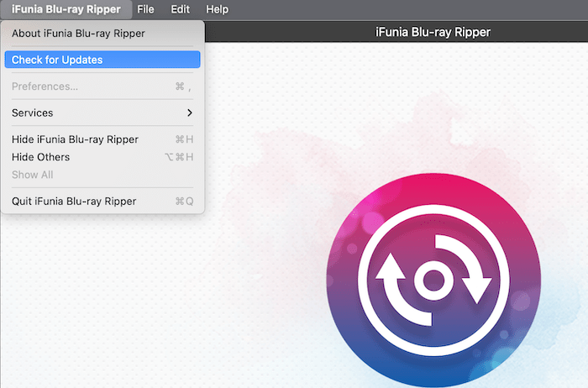Choose Check for Updates
This screenshot has height=388, width=588.
pos(57,60)
